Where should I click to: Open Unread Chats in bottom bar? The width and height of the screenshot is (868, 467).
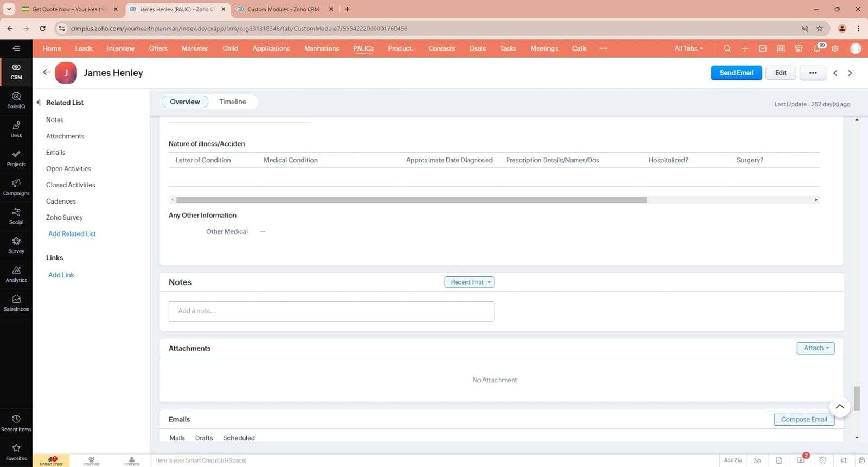pos(51,460)
